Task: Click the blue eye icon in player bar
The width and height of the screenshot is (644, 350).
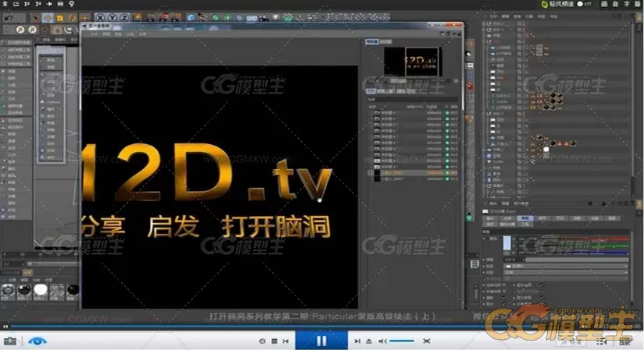Action: click(x=37, y=341)
